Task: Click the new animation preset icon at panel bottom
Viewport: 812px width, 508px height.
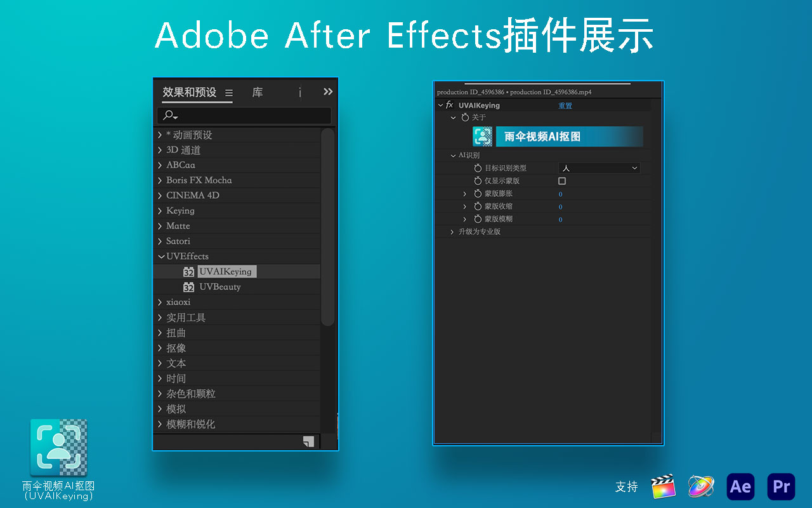Action: (308, 441)
